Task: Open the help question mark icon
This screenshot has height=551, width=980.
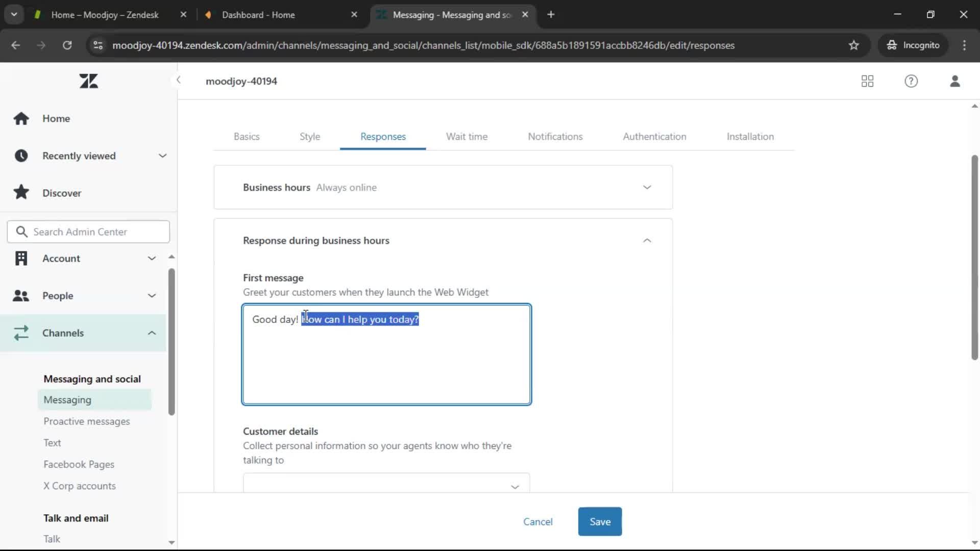Action: click(x=911, y=81)
